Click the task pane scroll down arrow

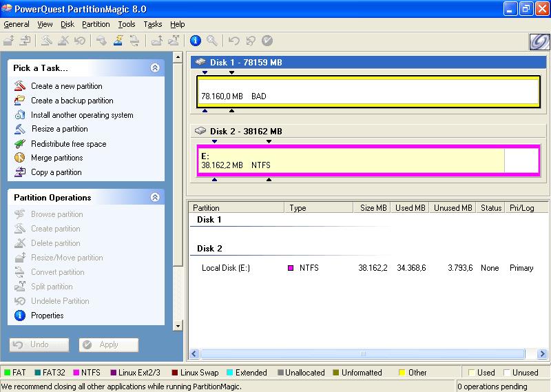pyautogui.click(x=178, y=326)
